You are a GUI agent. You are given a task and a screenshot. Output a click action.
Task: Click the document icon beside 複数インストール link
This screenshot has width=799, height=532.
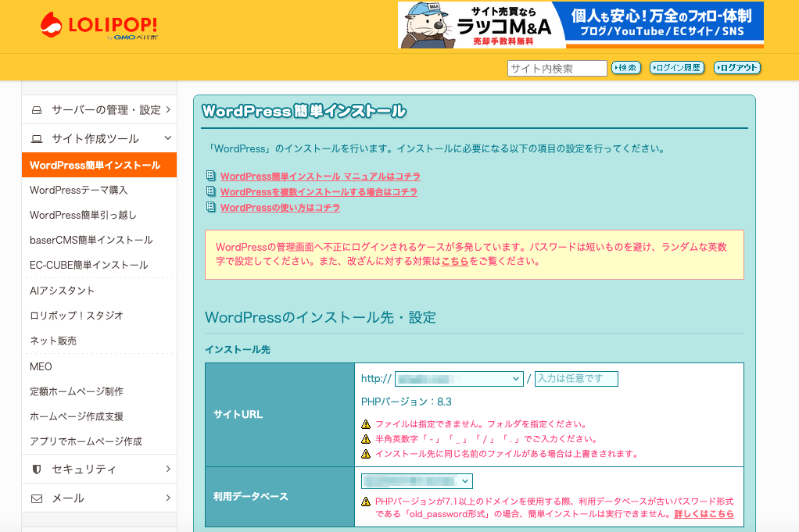click(x=210, y=191)
